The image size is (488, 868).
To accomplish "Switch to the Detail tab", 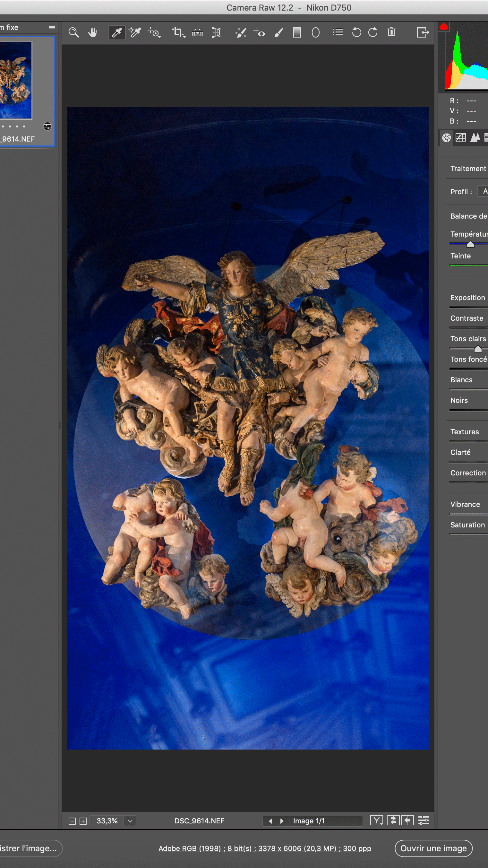I will pos(475,137).
